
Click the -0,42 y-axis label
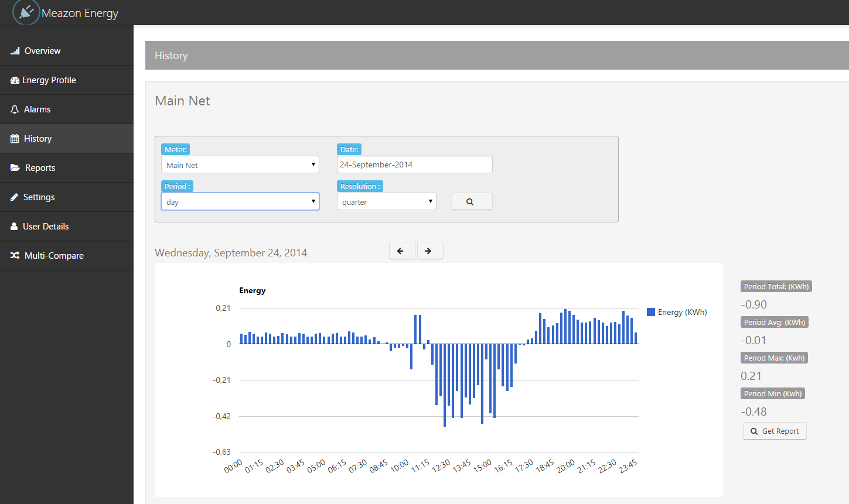pyautogui.click(x=221, y=416)
